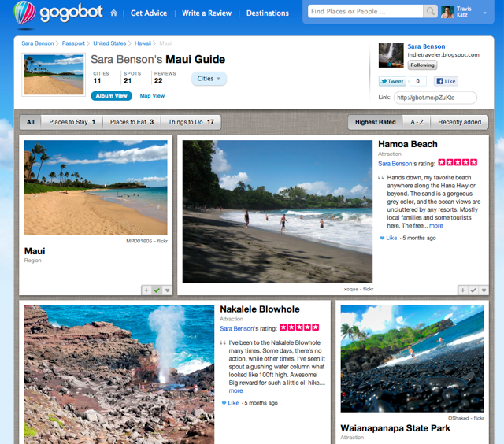The height and width of the screenshot is (444, 504).
Task: Open the Cities dropdown
Action: [x=209, y=79]
